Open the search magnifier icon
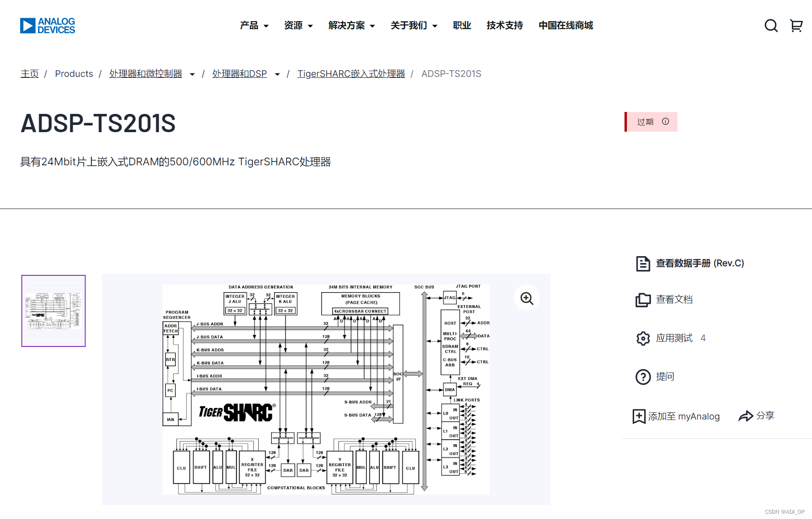The height and width of the screenshot is (519, 812). [771, 25]
